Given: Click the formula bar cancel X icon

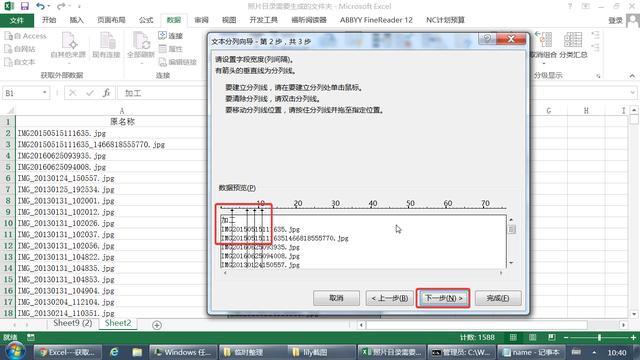Looking at the screenshot, I should tap(73, 93).
